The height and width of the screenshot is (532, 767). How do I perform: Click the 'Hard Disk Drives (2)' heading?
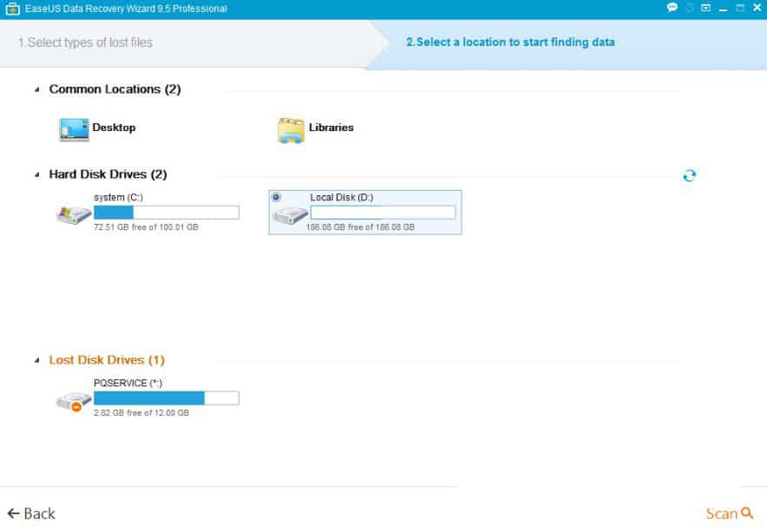click(x=108, y=174)
